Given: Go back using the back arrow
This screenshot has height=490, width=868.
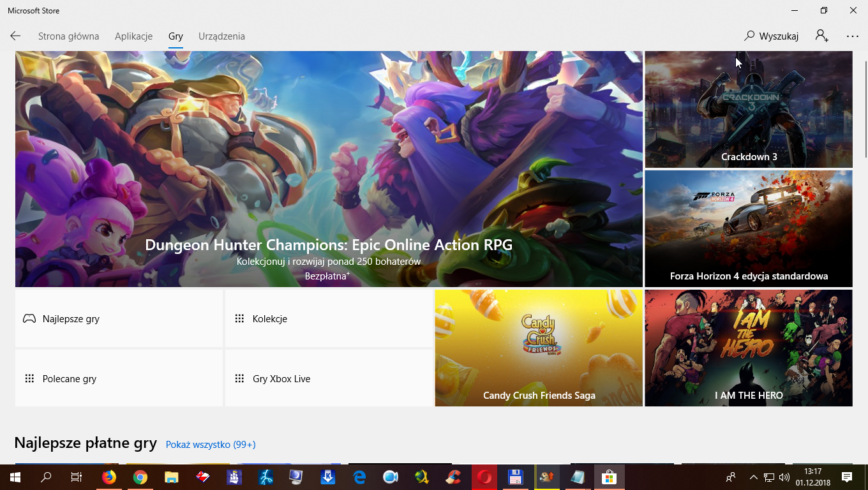Looking at the screenshot, I should [x=15, y=36].
